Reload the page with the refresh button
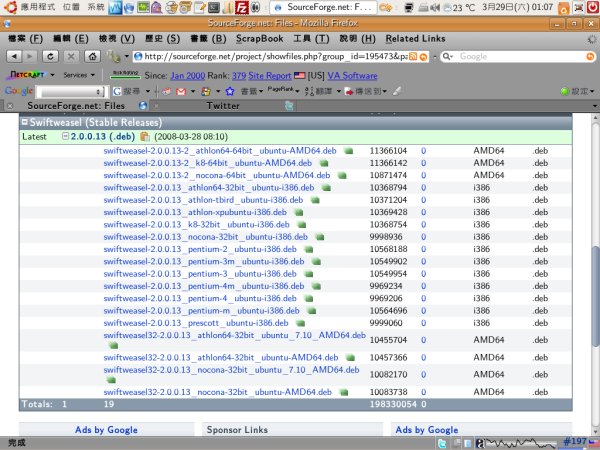This screenshot has width=600, height=450. [50, 57]
